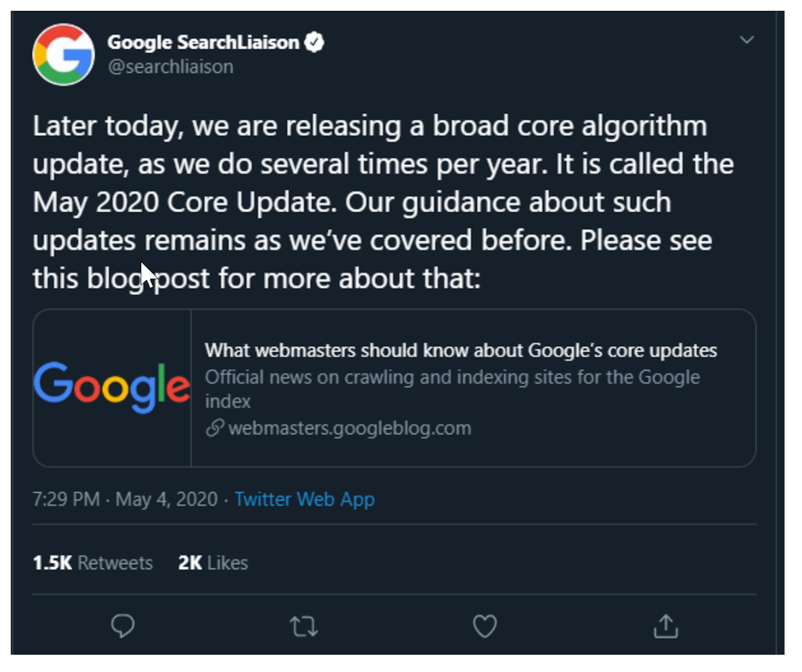Click the verified badge checkmark

tap(314, 42)
